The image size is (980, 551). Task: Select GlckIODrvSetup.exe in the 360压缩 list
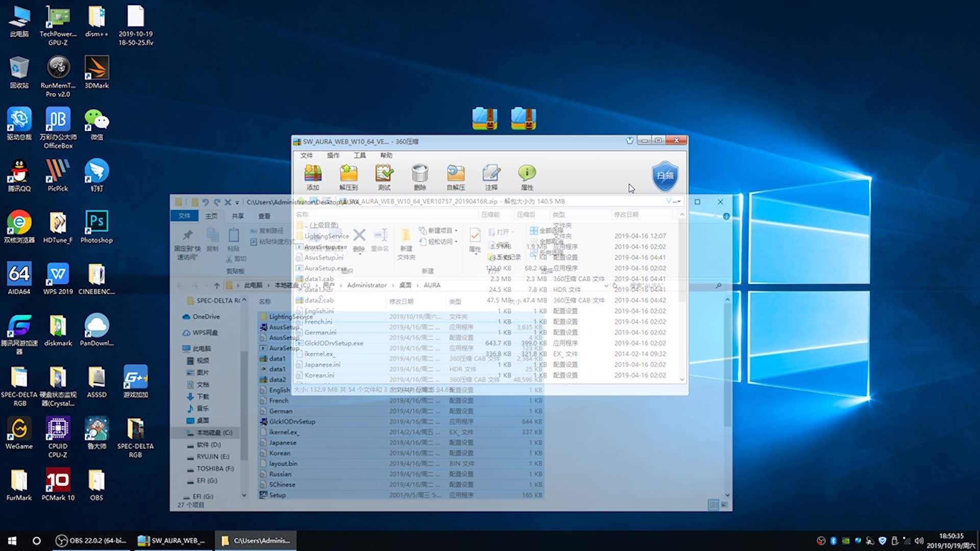(x=334, y=343)
